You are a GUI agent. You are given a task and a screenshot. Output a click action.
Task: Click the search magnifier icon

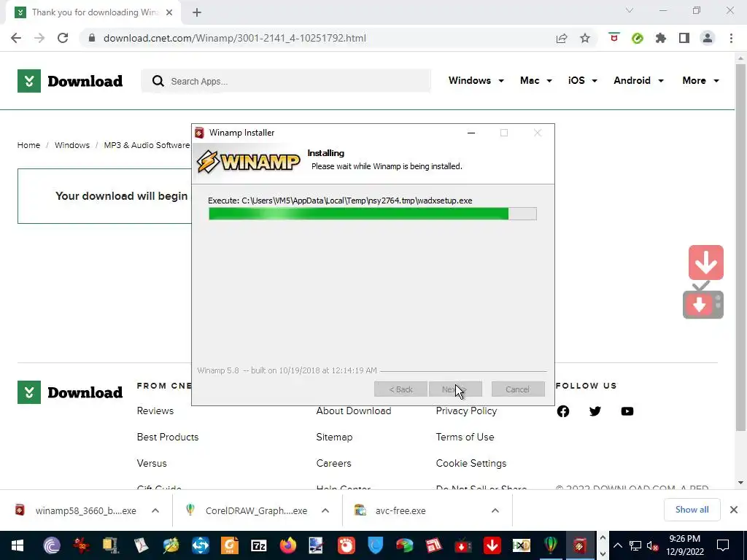(x=158, y=81)
